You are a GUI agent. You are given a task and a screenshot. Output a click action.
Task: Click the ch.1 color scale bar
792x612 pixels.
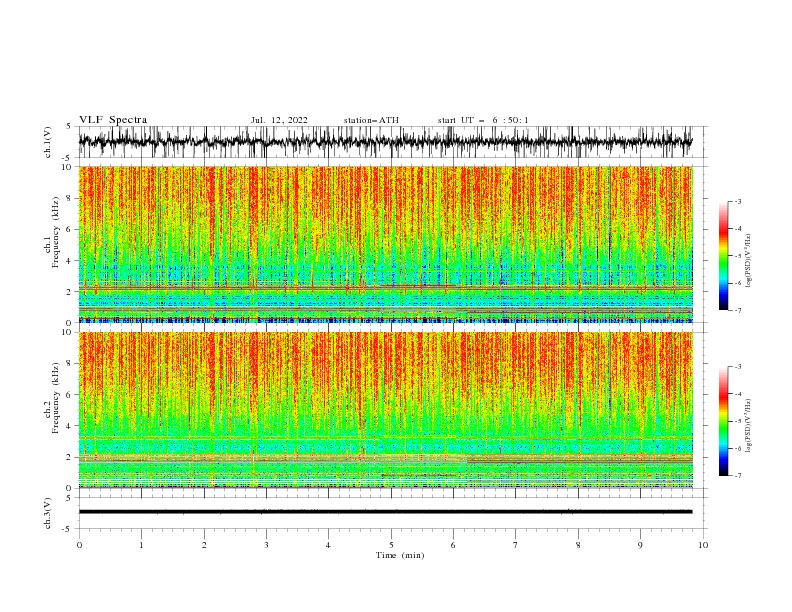point(723,256)
